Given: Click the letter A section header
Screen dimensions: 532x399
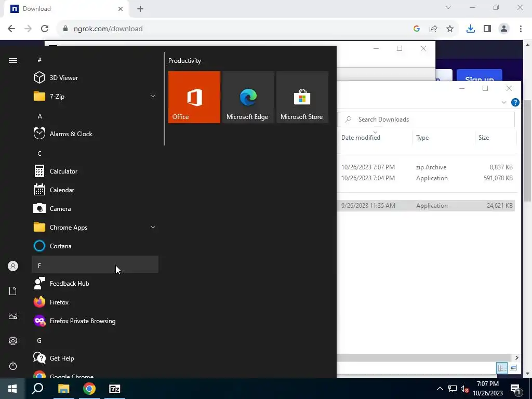Looking at the screenshot, I should tap(95, 116).
